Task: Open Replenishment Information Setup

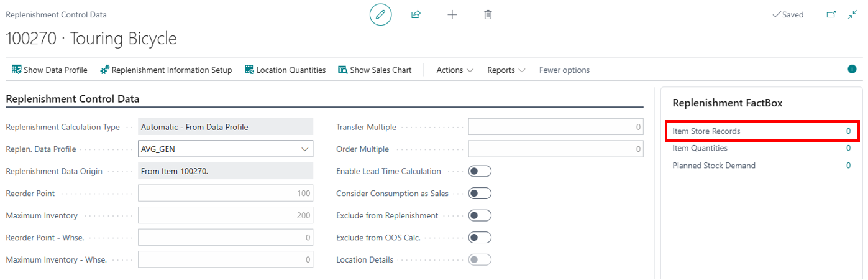Action: [x=166, y=70]
